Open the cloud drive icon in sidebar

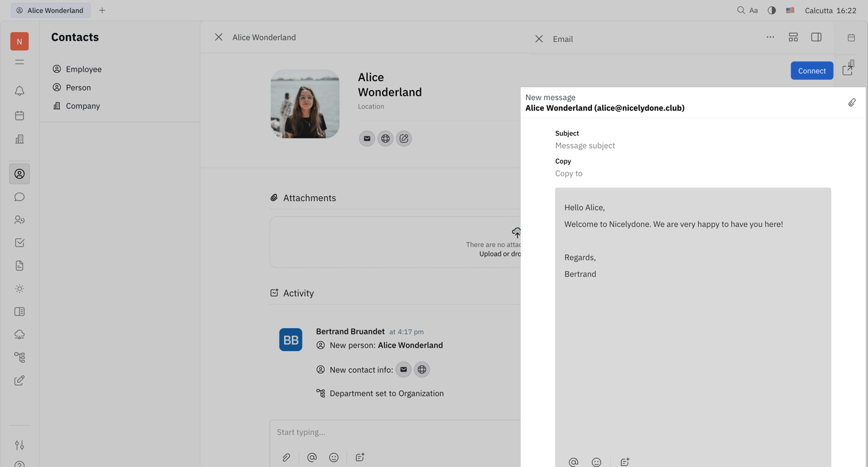click(x=20, y=334)
